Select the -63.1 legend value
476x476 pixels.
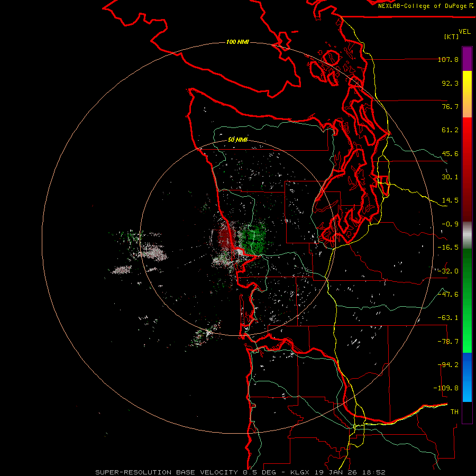448,318
